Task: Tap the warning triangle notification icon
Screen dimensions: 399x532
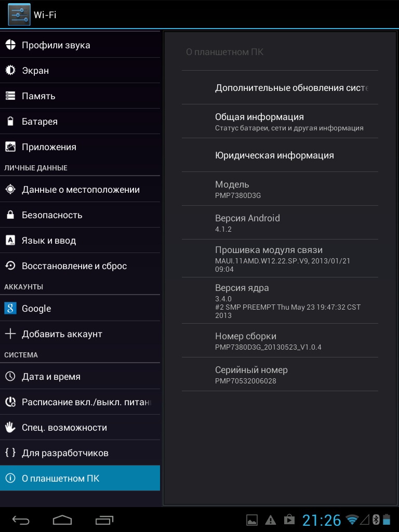Action: coord(270,520)
